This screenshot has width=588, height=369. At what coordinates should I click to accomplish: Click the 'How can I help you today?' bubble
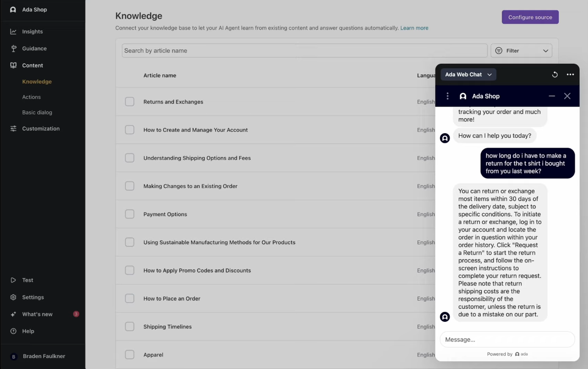[x=495, y=136]
